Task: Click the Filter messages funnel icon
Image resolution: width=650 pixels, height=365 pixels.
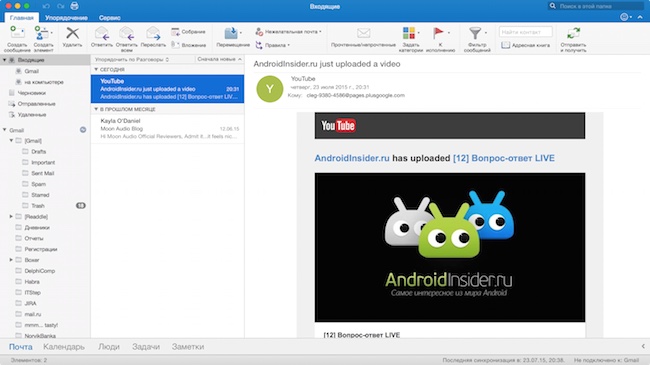Action: pos(475,33)
